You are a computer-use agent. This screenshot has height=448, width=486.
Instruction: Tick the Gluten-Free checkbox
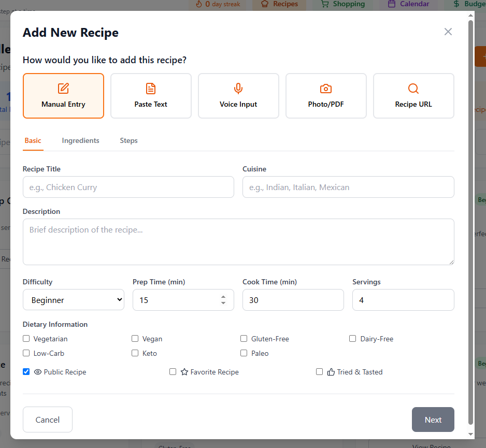coord(244,339)
